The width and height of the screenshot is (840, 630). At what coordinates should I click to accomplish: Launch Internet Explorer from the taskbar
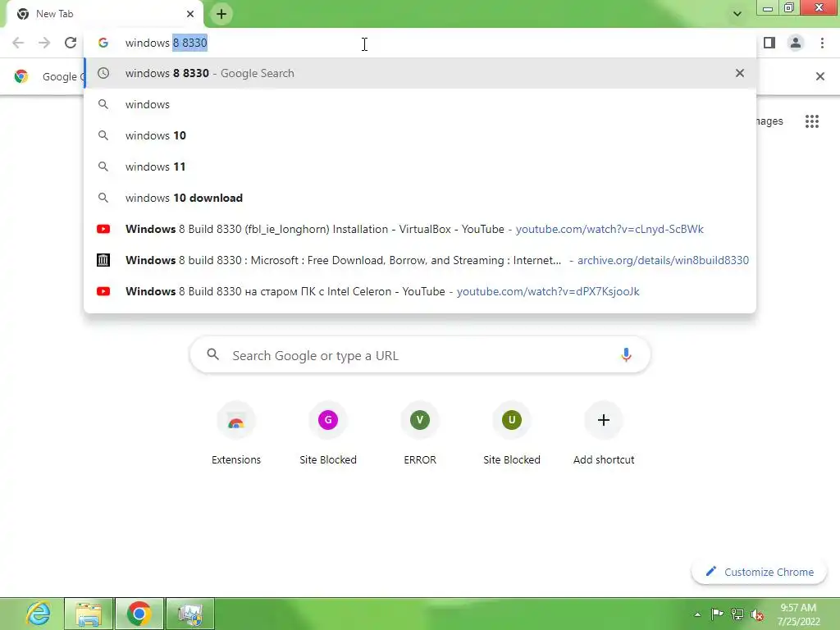tap(38, 614)
